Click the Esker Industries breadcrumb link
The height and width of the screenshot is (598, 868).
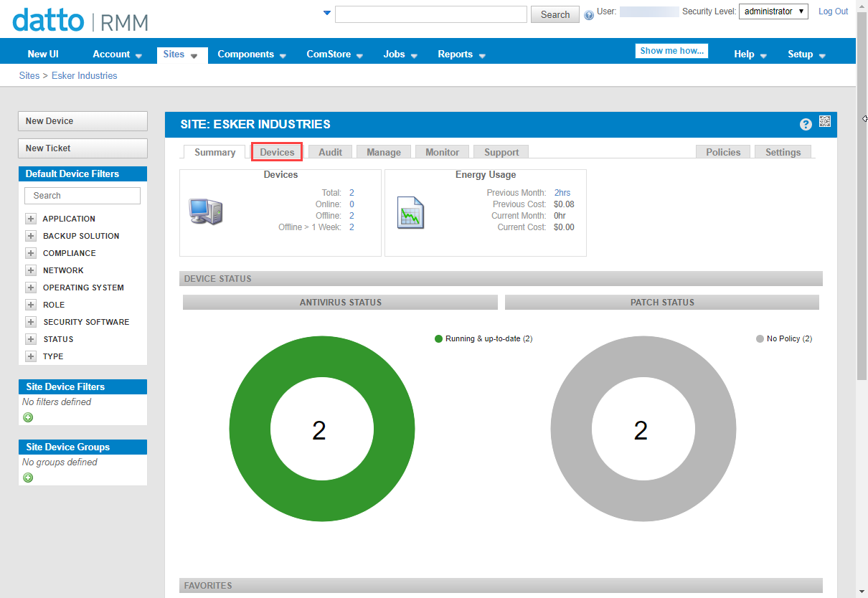(x=84, y=75)
